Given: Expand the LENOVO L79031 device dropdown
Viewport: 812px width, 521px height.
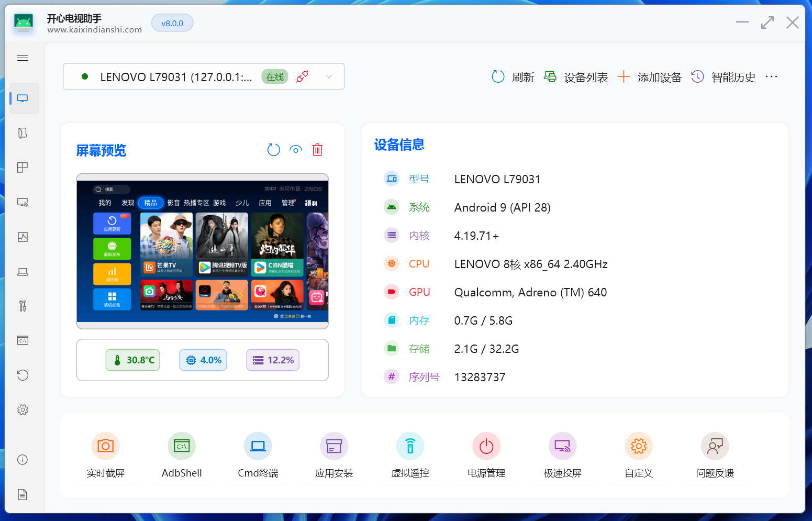Looking at the screenshot, I should coord(329,76).
